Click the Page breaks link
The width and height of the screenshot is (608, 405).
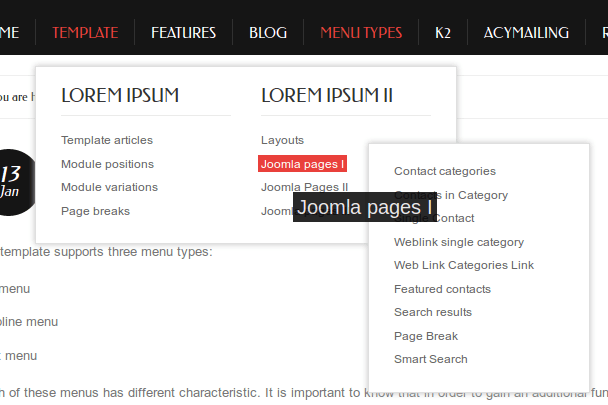click(x=95, y=211)
